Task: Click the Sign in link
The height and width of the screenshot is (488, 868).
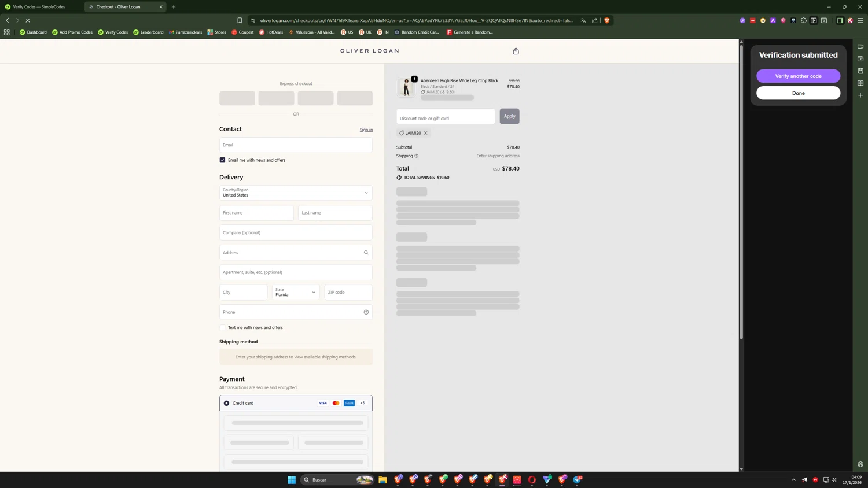Action: pos(366,130)
